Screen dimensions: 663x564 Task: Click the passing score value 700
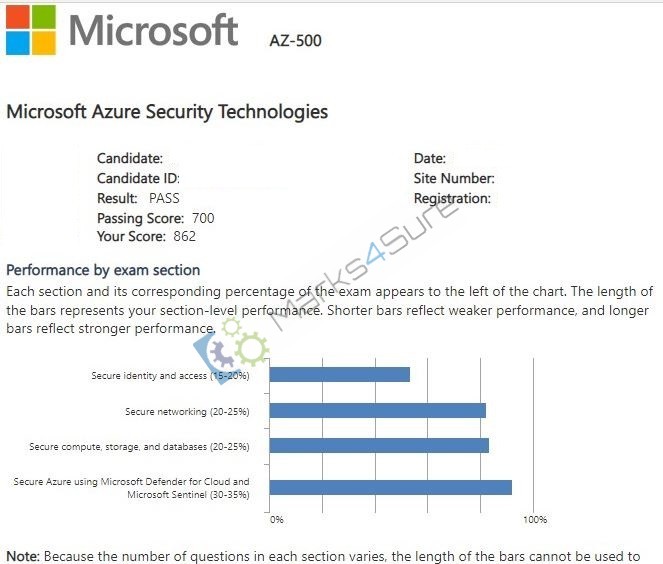203,218
